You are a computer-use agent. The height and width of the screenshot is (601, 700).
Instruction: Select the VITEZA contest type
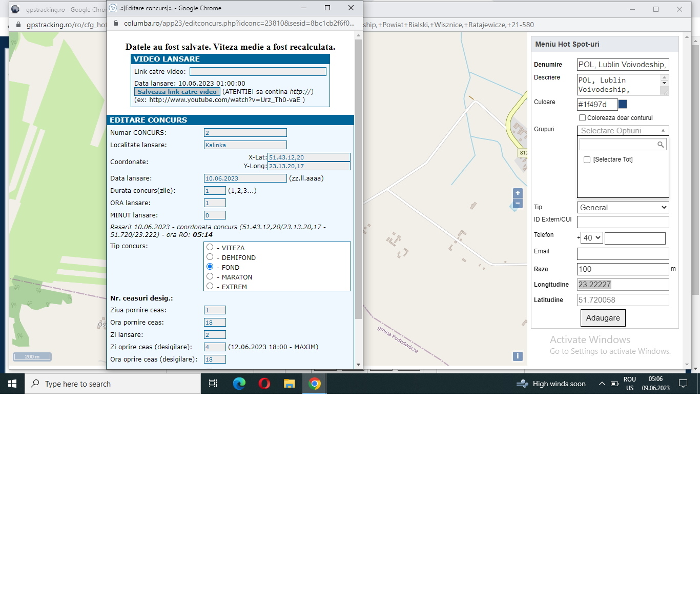[210, 247]
